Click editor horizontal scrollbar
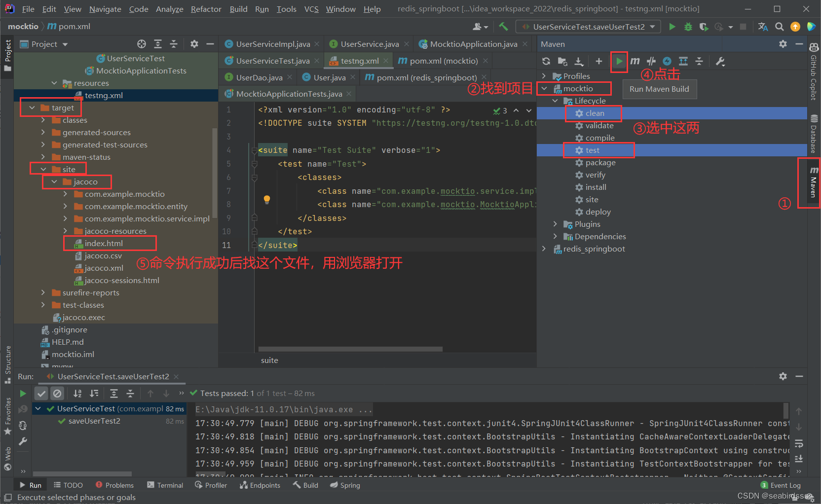This screenshot has width=821, height=504. 350,349
